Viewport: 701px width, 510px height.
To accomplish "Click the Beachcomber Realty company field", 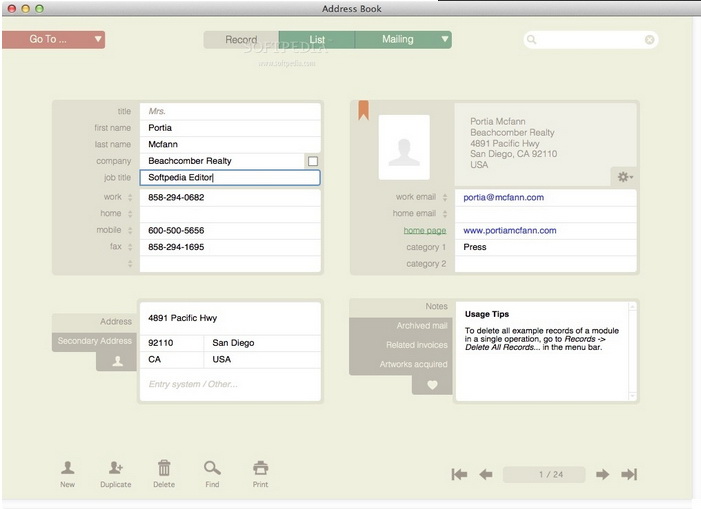I will pyautogui.click(x=222, y=161).
